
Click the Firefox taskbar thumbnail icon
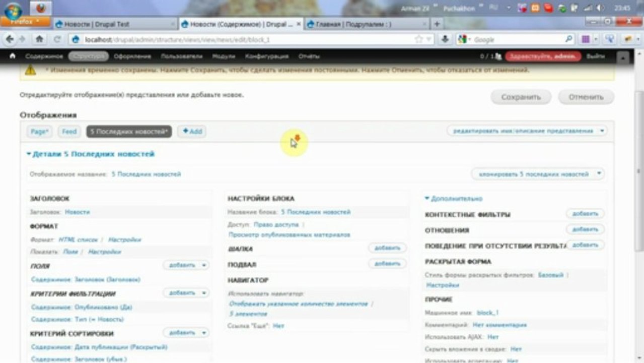(41, 9)
